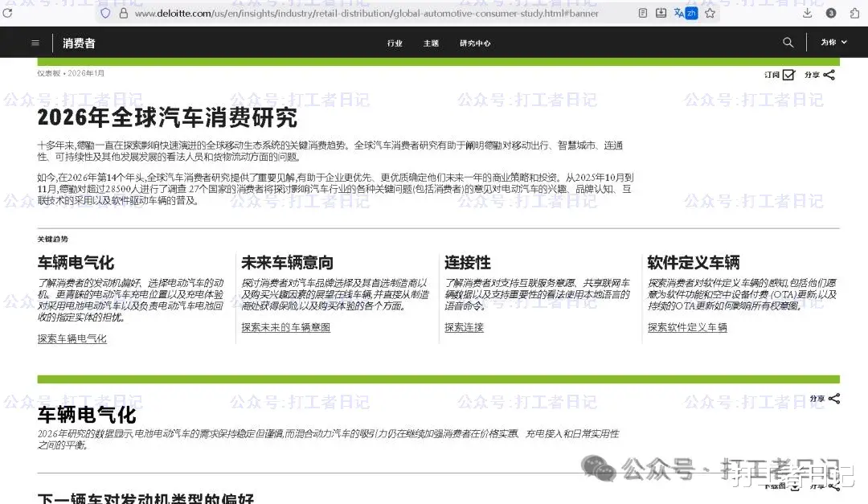The height and width of the screenshot is (504, 868).
Task: Share the study via top 分享 icon
Action: (x=829, y=75)
